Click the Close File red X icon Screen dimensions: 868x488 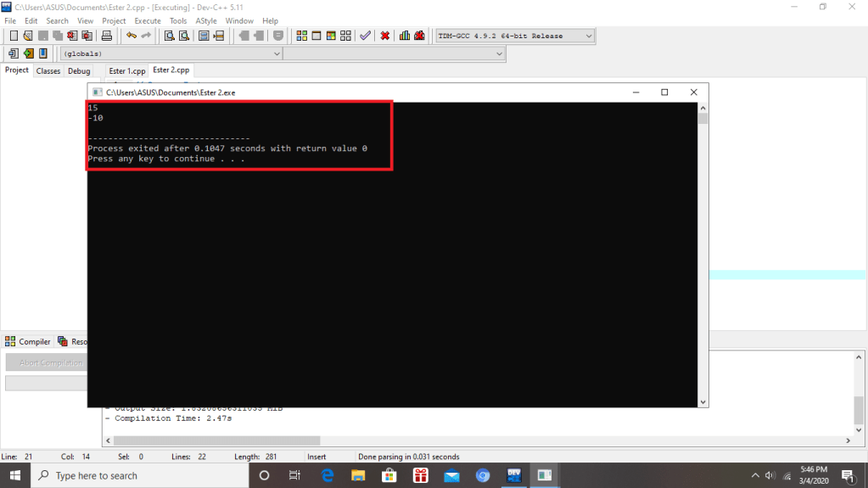point(72,36)
